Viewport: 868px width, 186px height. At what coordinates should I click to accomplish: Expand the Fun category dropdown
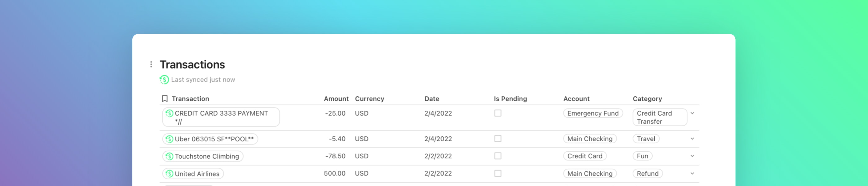(x=693, y=156)
